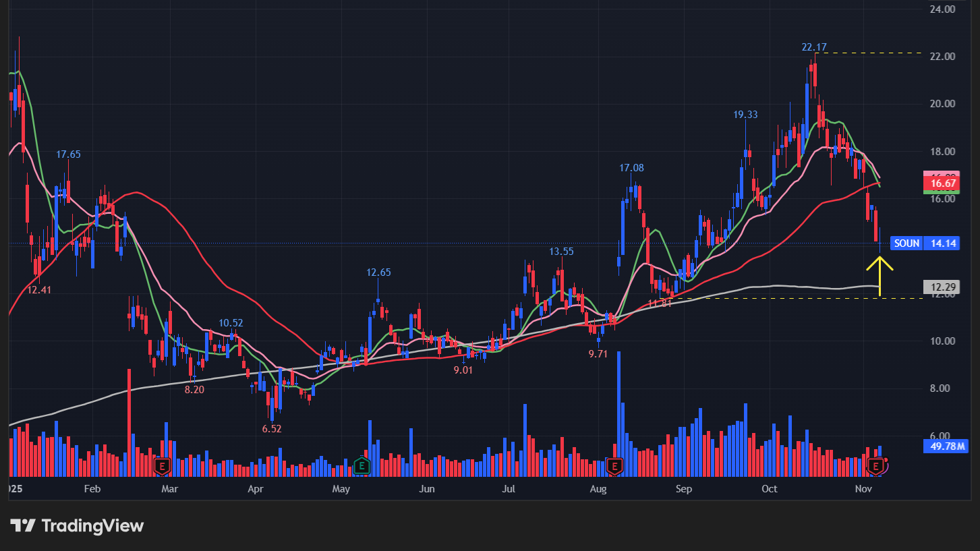Click the Sep label on time axis

tap(683, 488)
